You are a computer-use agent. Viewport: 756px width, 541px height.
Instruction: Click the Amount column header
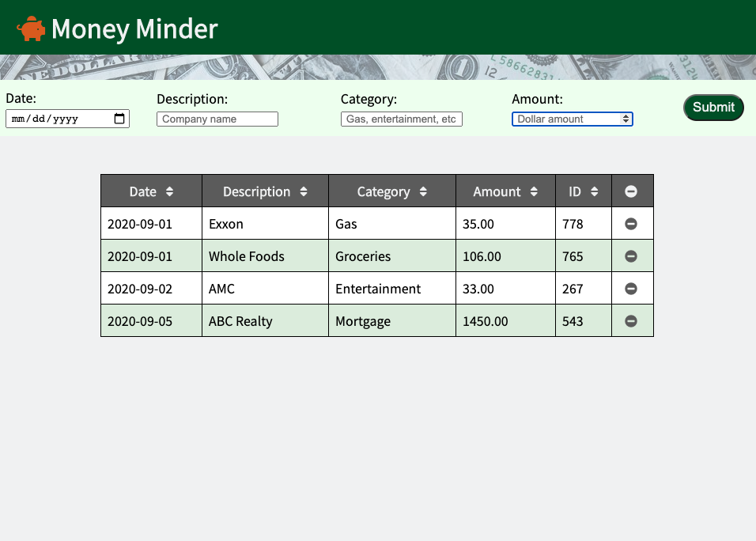pyautogui.click(x=496, y=191)
